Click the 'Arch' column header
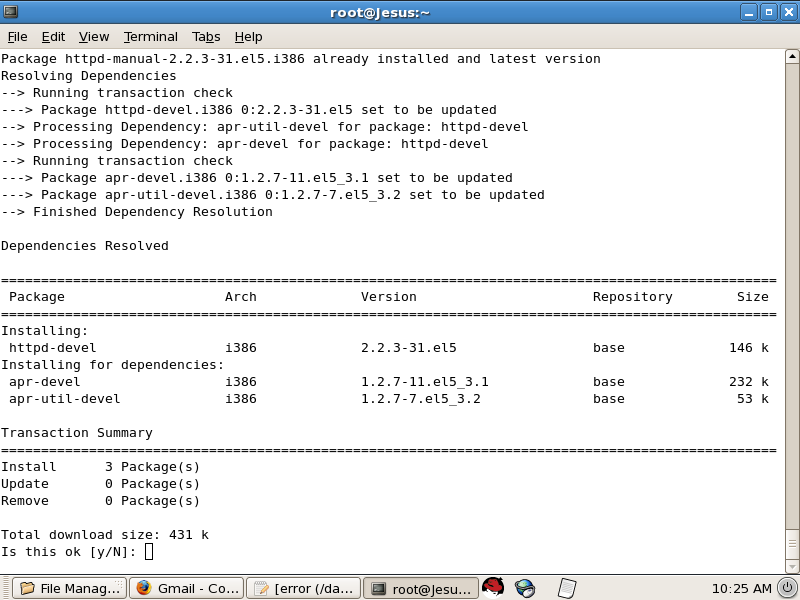Image resolution: width=800 pixels, height=600 pixels. click(x=241, y=297)
